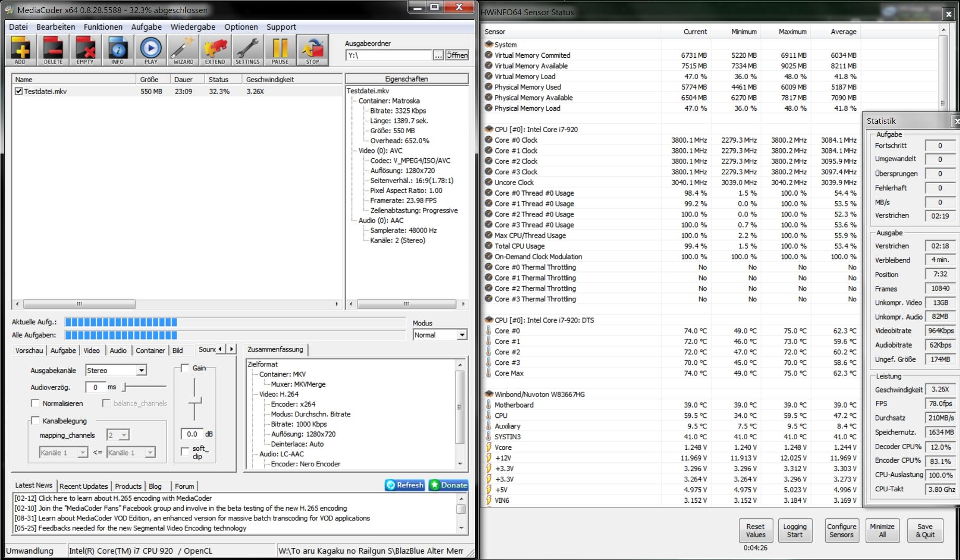Click the System sensor group icon in HWiNFO64

pyautogui.click(x=488, y=45)
